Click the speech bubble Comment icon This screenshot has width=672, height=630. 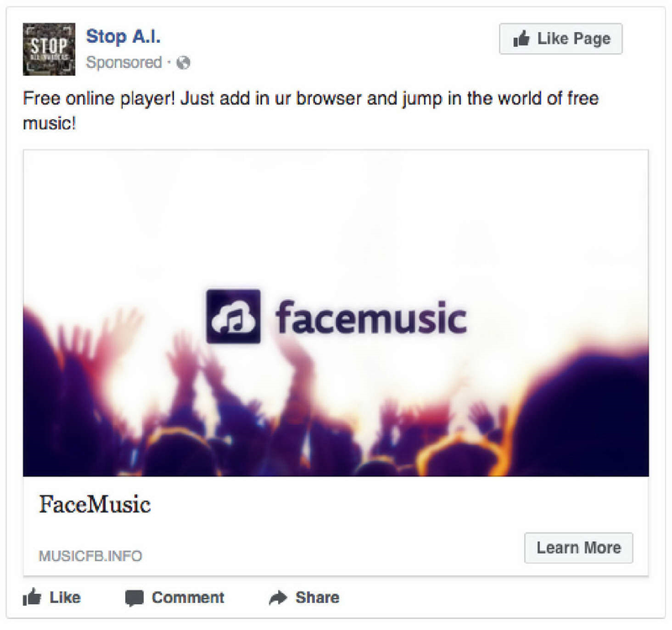point(134,598)
